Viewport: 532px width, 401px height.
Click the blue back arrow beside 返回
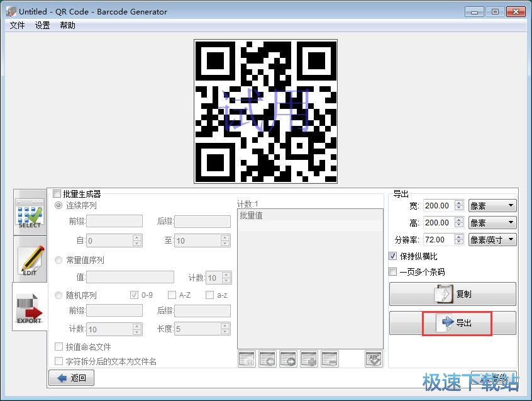coord(62,378)
